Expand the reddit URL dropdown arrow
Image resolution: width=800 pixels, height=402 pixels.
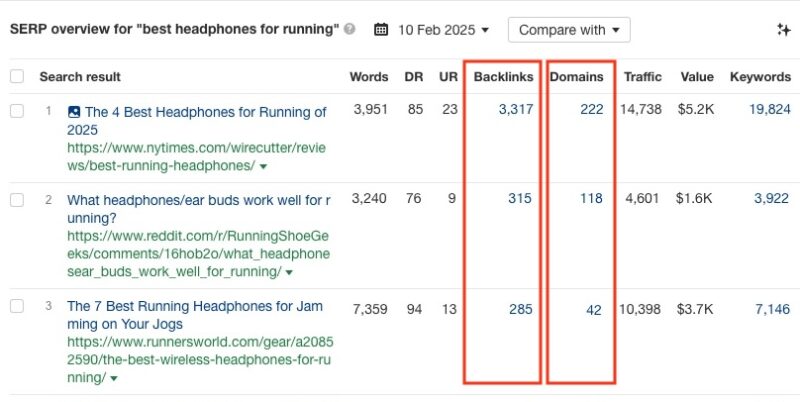point(289,273)
